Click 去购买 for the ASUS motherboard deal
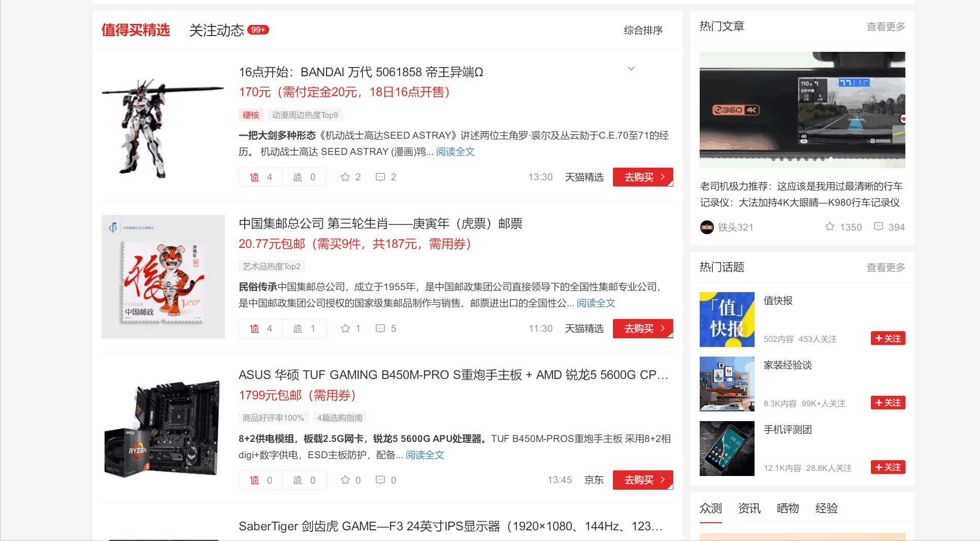This screenshot has height=541, width=980. 643,480
